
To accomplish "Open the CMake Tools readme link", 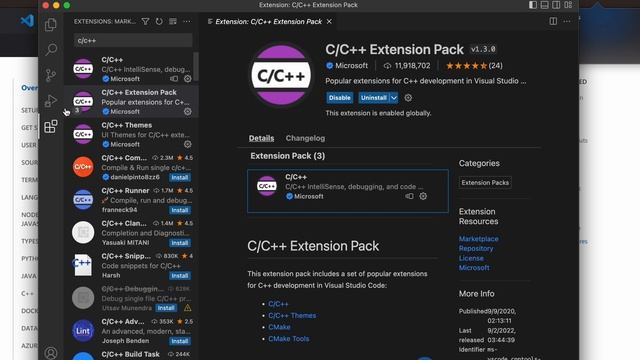I will pyautogui.click(x=289, y=339).
